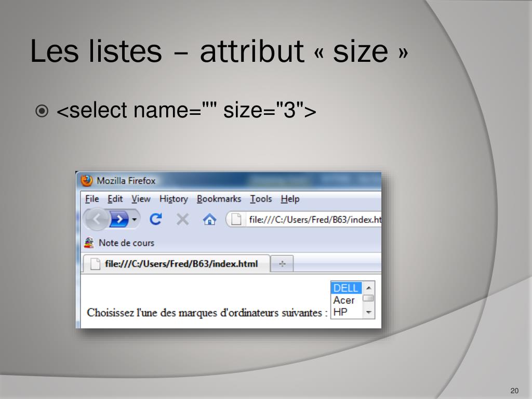Click the list box scrollbar thumb

(x=368, y=298)
